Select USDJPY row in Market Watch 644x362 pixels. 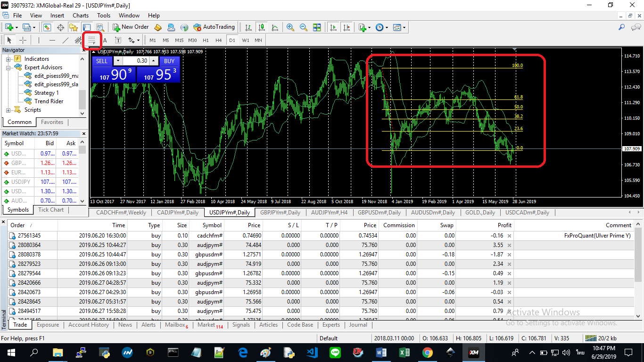[x=40, y=181]
